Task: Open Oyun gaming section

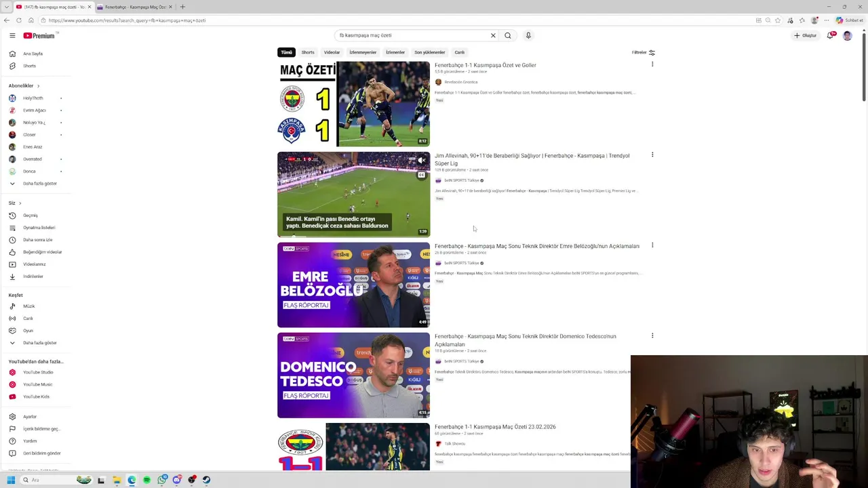Action: 28,331
